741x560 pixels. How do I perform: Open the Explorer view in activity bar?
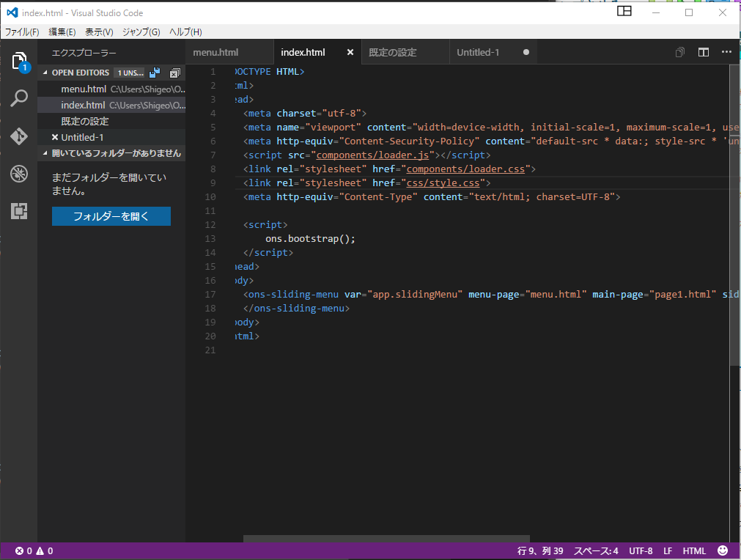(19, 62)
